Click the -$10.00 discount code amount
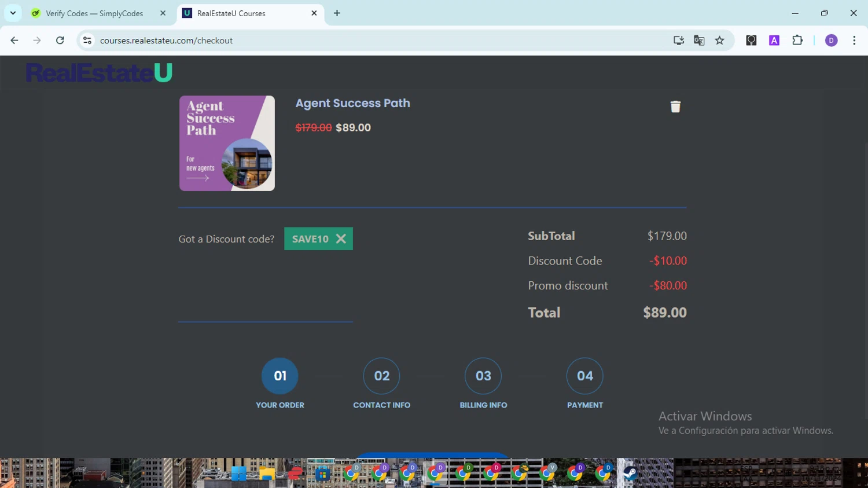Viewport: 868px width, 488px height. pos(668,261)
